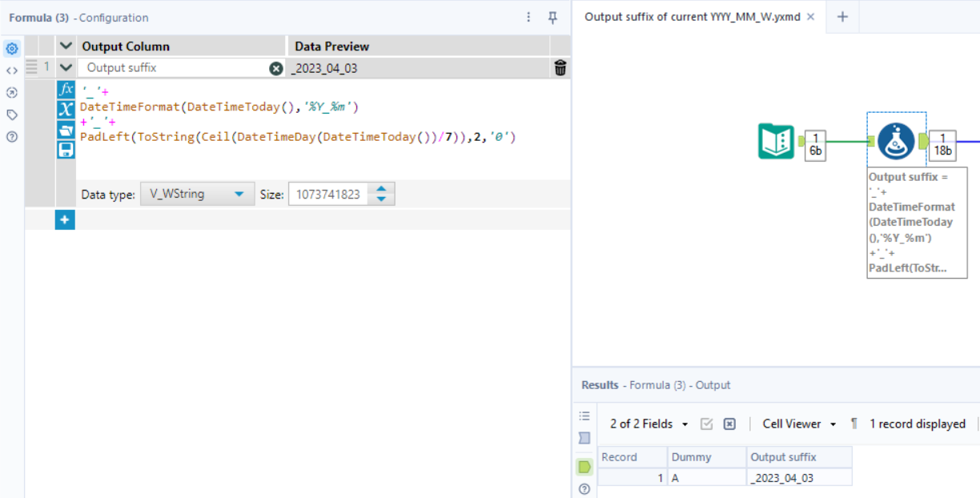Open a new workflow tab with plus

click(842, 17)
